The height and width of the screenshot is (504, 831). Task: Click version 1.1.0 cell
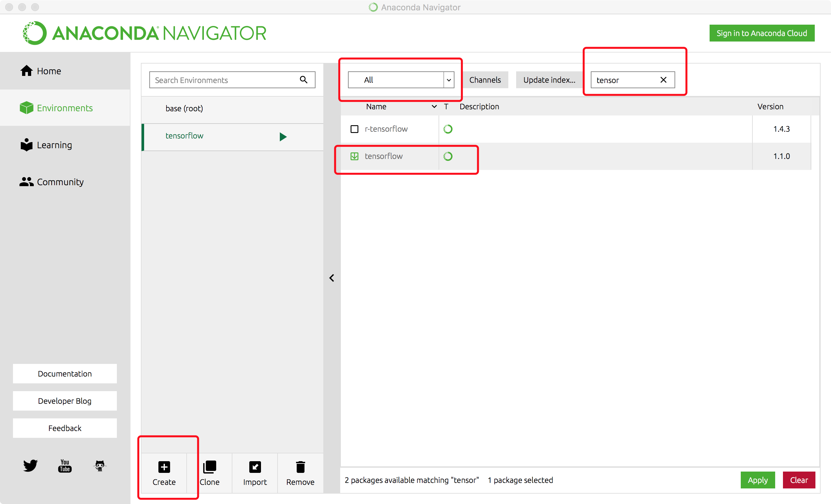(781, 156)
